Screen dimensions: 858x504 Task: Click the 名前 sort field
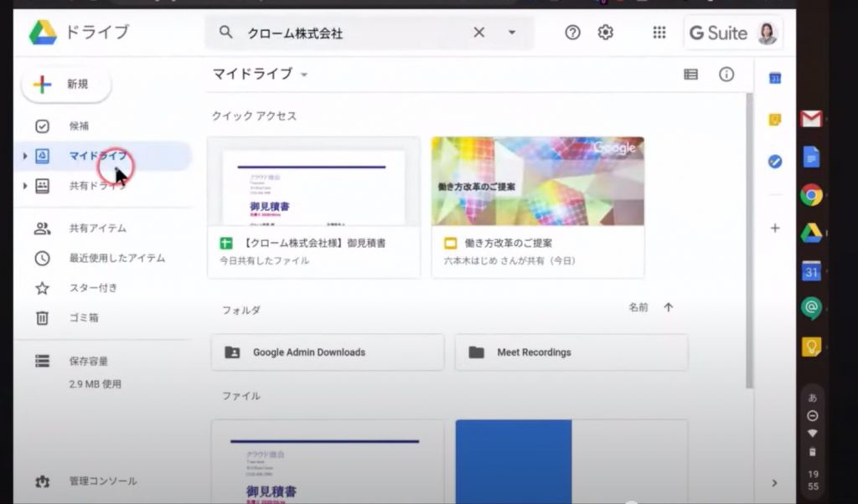pyautogui.click(x=638, y=307)
